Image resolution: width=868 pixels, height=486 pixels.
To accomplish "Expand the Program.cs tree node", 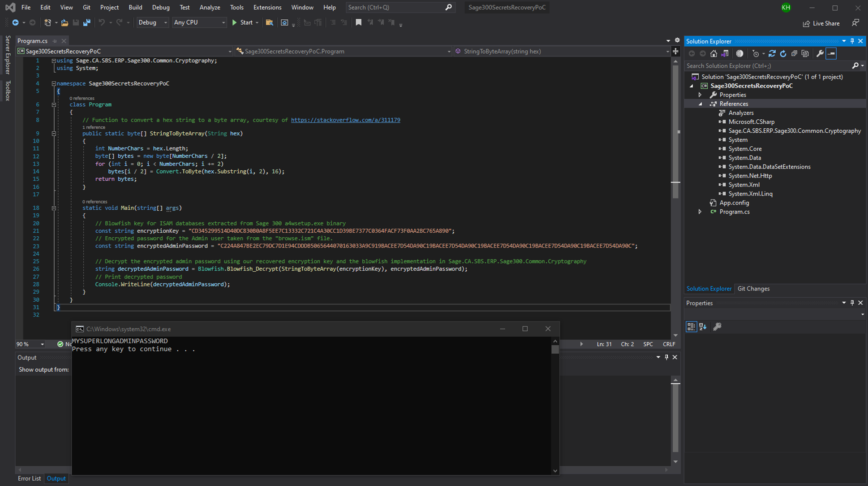I will [700, 212].
